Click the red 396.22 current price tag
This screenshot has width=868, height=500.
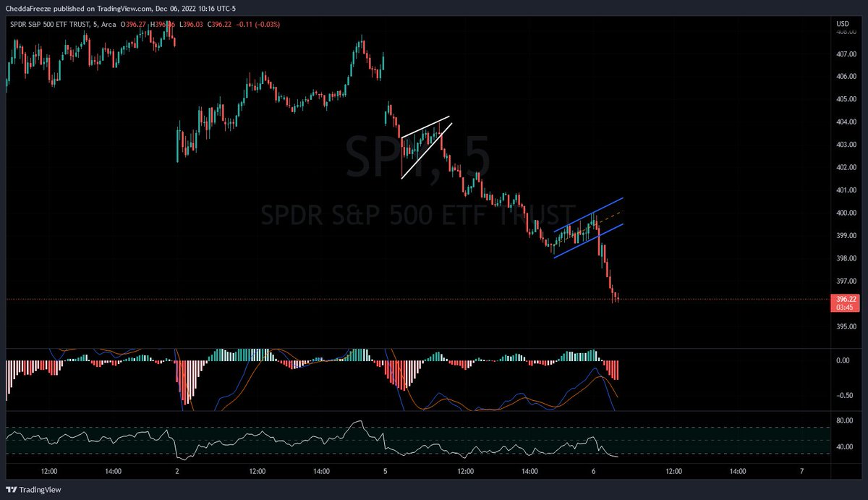[x=846, y=299]
